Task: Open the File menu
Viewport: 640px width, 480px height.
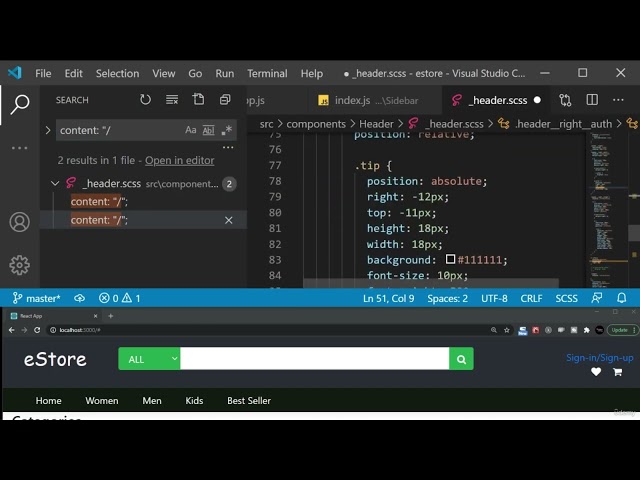Action: pyautogui.click(x=43, y=73)
